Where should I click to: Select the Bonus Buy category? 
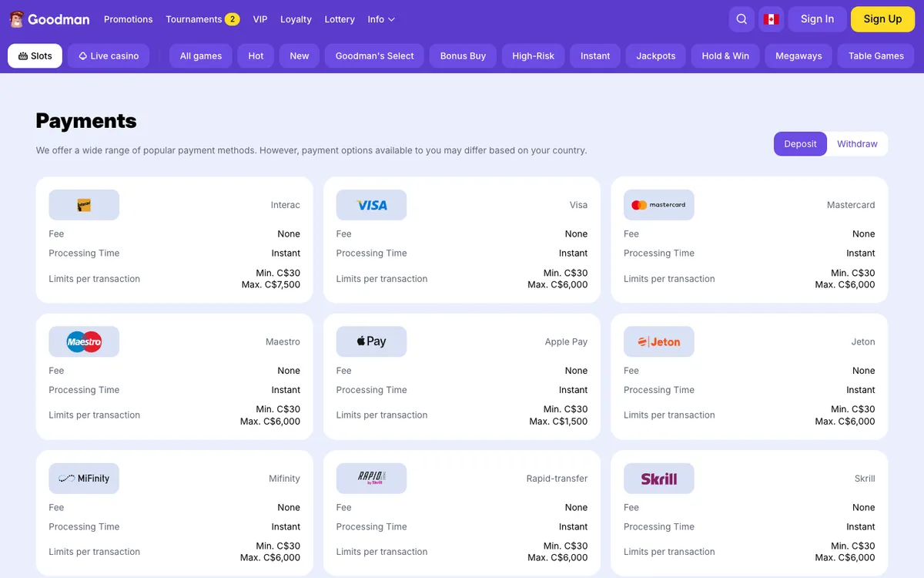pyautogui.click(x=463, y=55)
